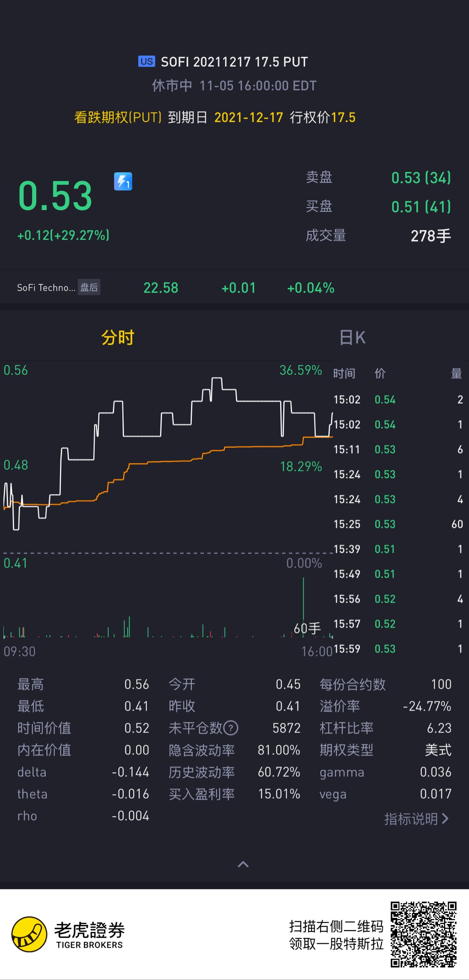Screen dimensions: 469x980
Task: Switch to the 日K tab
Action: pos(352,337)
